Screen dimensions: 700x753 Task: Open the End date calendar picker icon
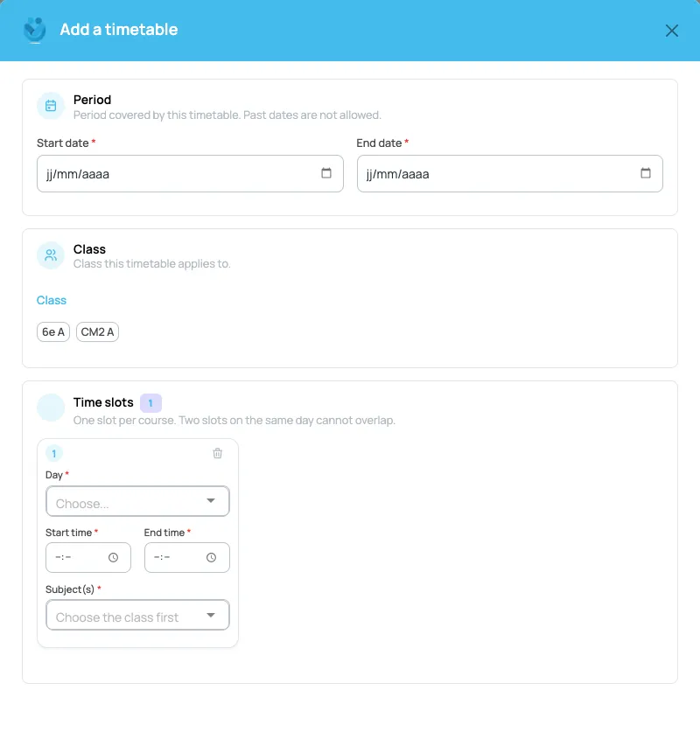(x=646, y=173)
